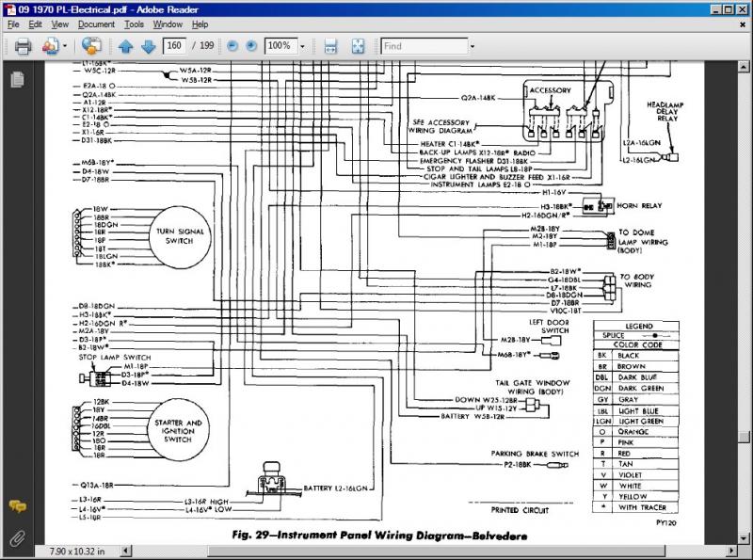Click the 100% zoom level field

280,45
